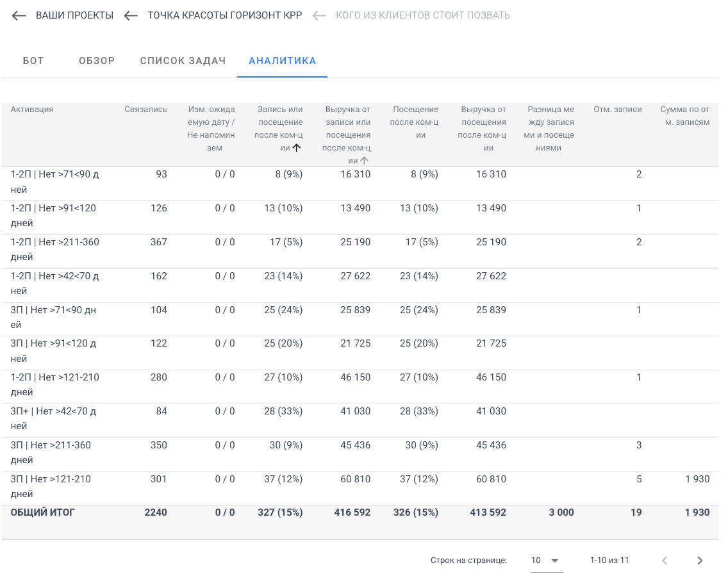This screenshot has width=728, height=581.
Task: Click Сумма по отм. записям header
Action: pyautogui.click(x=685, y=116)
